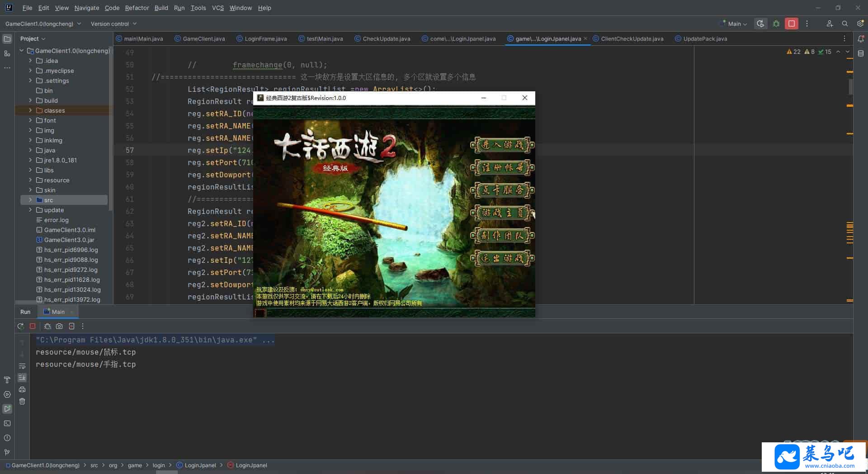Click the Debug Main bug icon
Viewport: 868px width, 474px height.
coord(776,24)
